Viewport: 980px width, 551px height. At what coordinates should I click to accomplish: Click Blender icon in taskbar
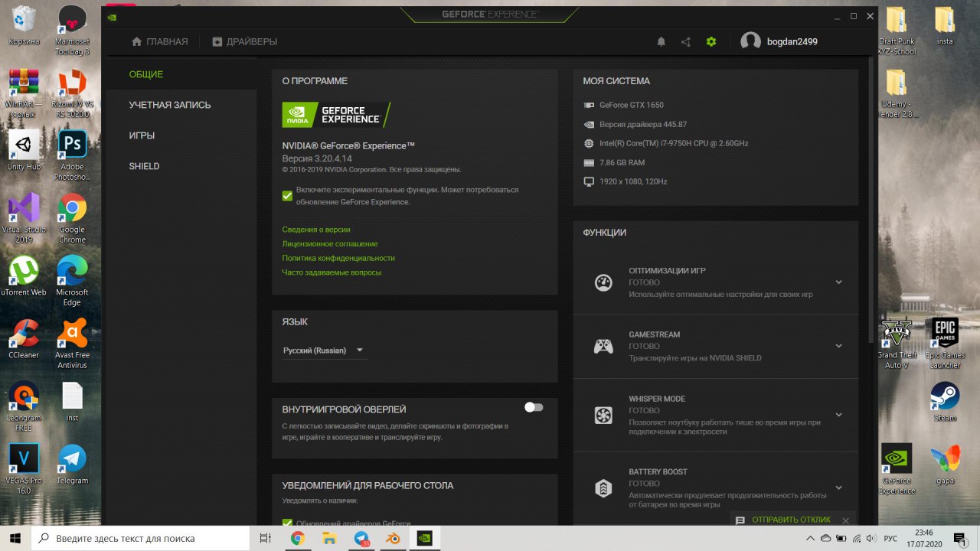tap(393, 538)
